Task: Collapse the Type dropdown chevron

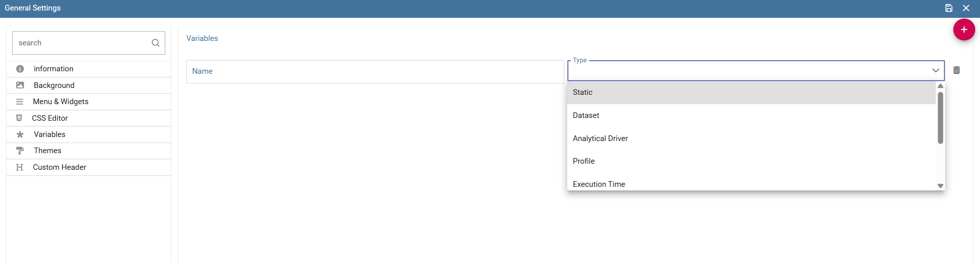Action: (935, 71)
